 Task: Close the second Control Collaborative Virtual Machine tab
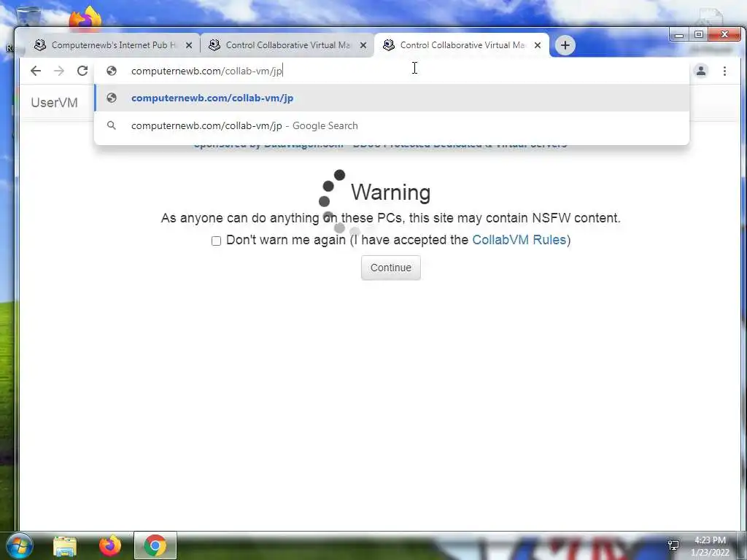coord(363,45)
